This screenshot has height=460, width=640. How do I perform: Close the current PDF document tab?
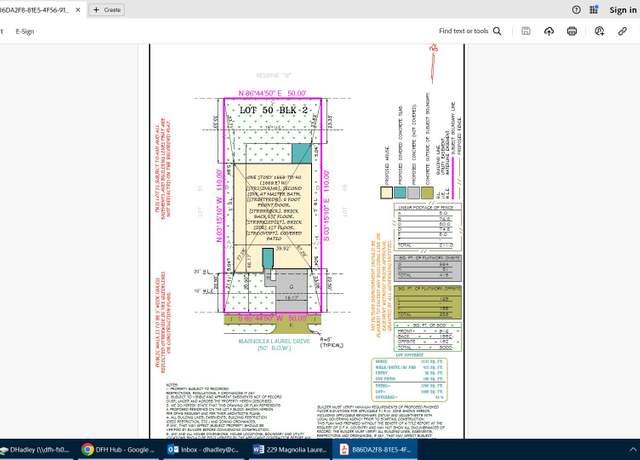pos(78,10)
